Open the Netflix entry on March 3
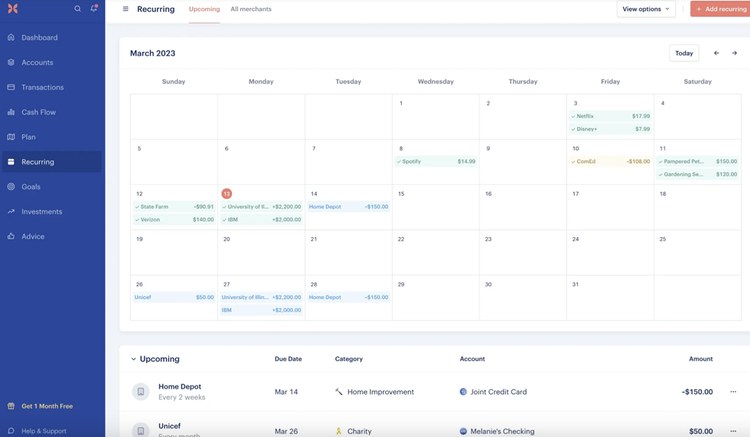Screen dimensions: 750x437 point(610,116)
